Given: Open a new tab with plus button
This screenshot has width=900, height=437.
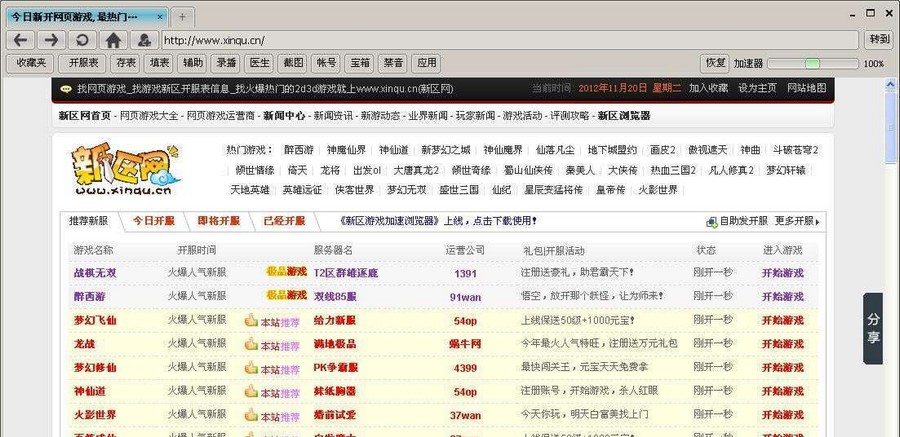Looking at the screenshot, I should 182,17.
